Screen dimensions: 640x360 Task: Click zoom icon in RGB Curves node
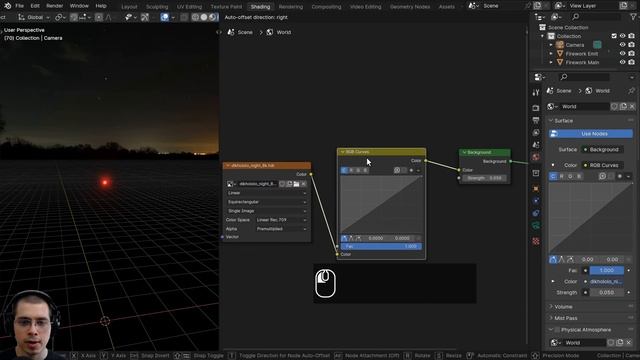pyautogui.click(x=397, y=170)
